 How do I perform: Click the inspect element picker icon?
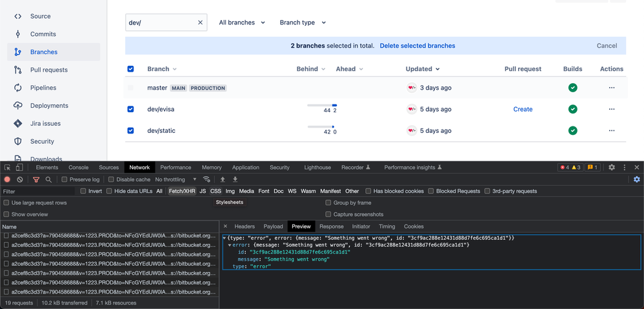[x=7, y=168]
